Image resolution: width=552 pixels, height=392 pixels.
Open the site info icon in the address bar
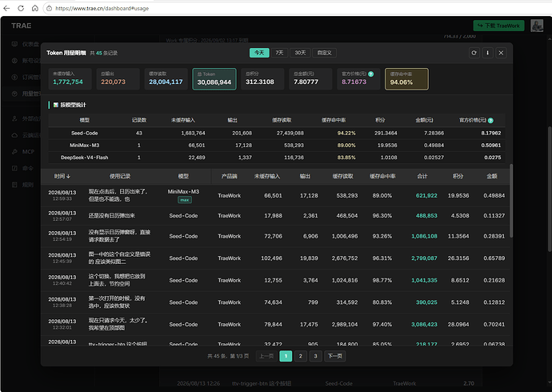(x=50, y=8)
